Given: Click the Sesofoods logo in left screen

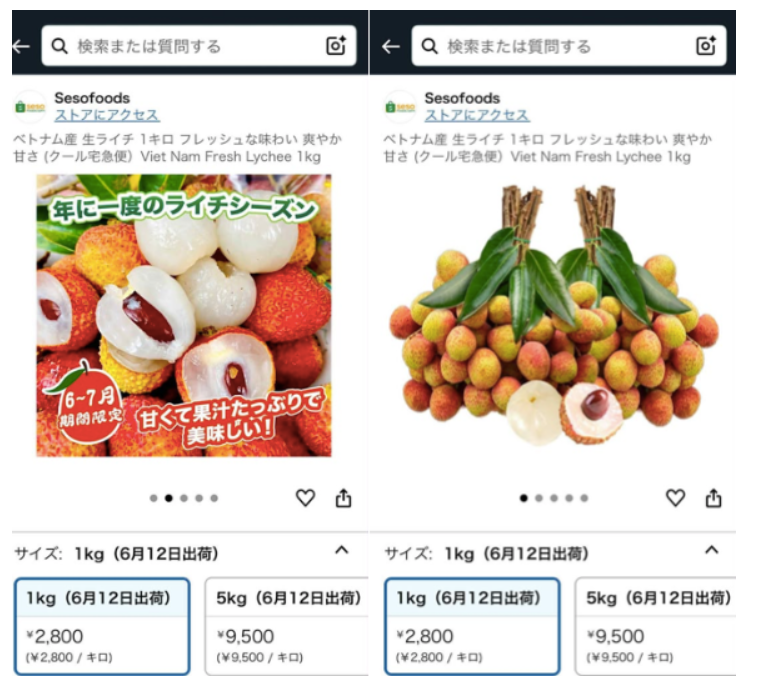Looking at the screenshot, I should pyautogui.click(x=30, y=106).
